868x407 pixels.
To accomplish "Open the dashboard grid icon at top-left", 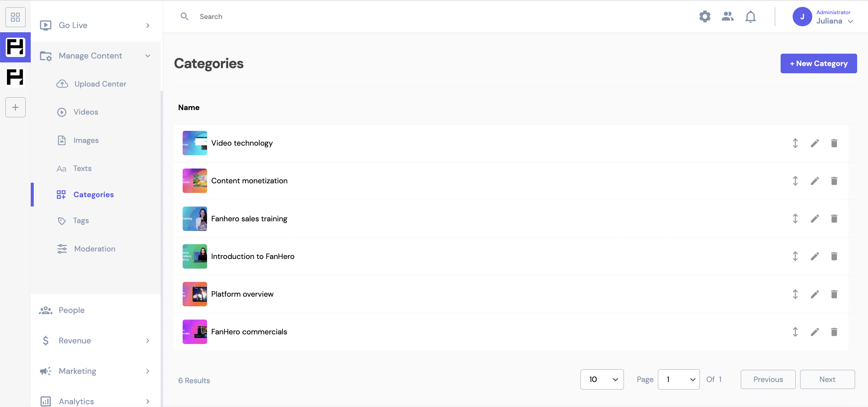I will tap(15, 17).
